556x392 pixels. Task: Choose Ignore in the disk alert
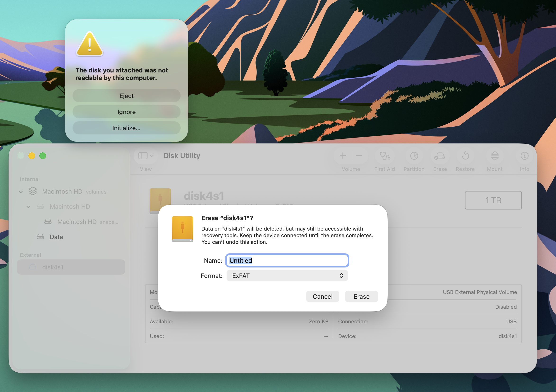126,112
